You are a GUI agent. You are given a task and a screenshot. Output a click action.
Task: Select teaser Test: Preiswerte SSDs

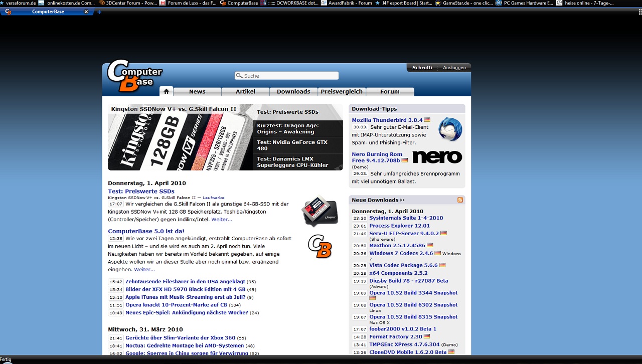(x=298, y=112)
